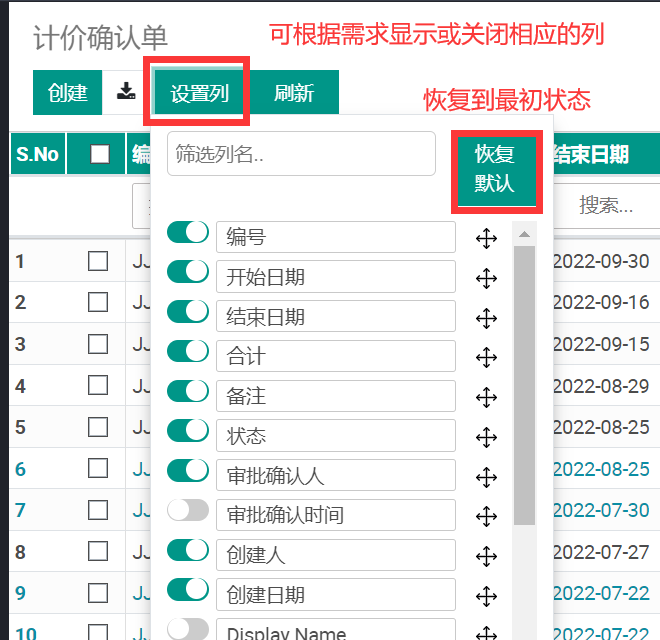Click the drag handle beside 编号

(486, 238)
